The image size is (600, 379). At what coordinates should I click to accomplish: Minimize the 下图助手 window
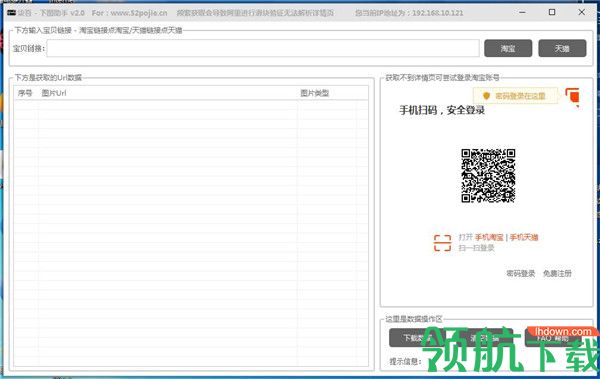coord(522,12)
